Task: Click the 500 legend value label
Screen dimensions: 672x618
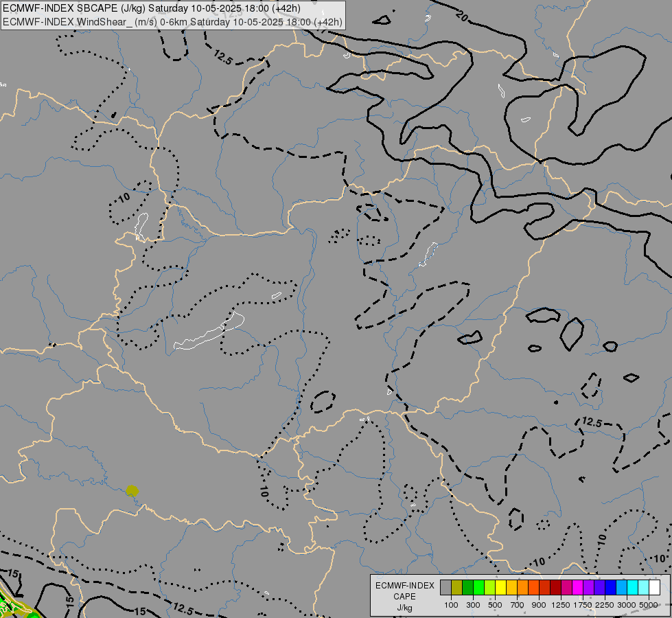Action: 495,605
